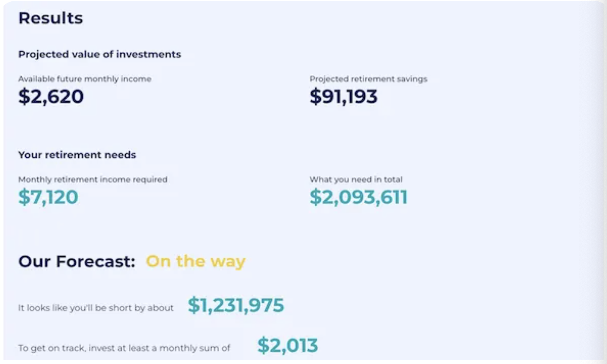Click the word Forecast in the heading
The height and width of the screenshot is (364, 607).
(96, 261)
